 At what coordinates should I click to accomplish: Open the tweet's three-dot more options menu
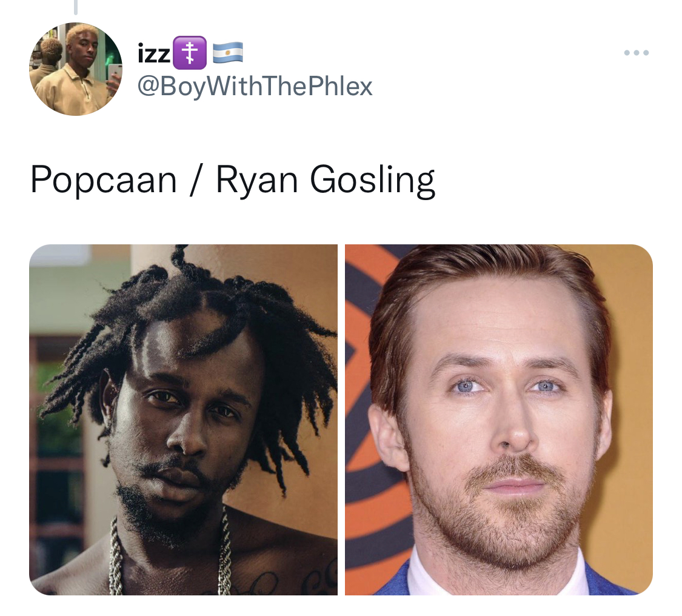pos(636,53)
